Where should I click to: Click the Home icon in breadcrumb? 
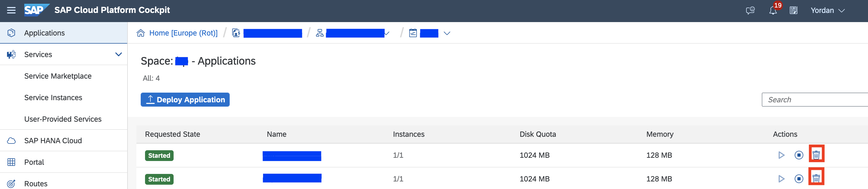pyautogui.click(x=140, y=33)
